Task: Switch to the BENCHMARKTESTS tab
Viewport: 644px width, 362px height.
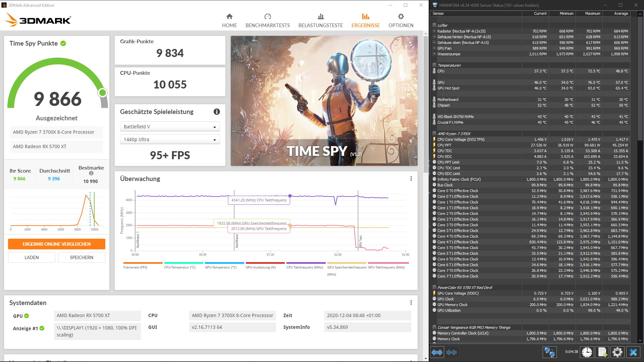Action: click(267, 20)
